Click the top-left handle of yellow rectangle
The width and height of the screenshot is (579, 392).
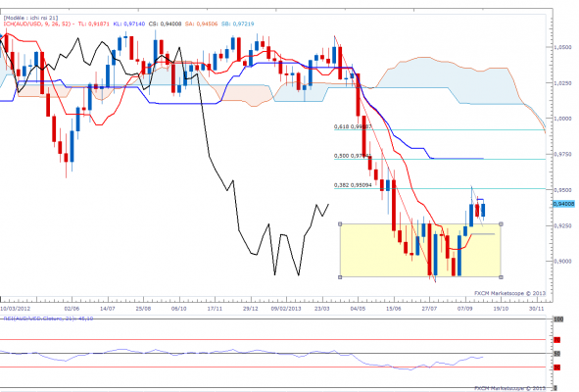tap(340, 223)
